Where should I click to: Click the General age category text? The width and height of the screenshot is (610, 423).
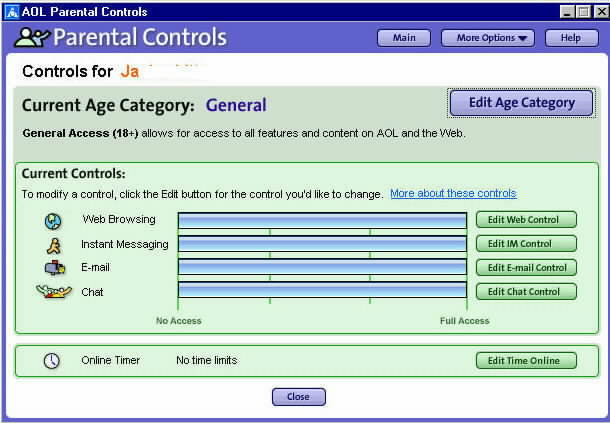tap(236, 105)
